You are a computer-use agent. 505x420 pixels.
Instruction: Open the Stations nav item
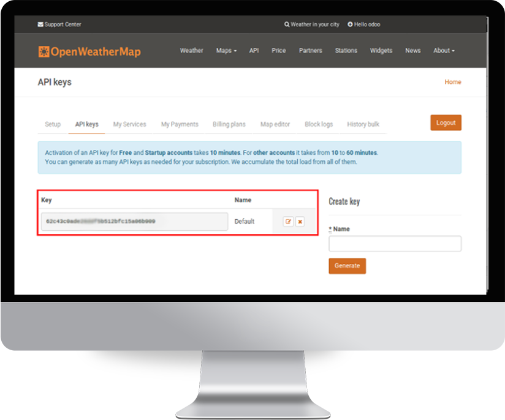[x=346, y=51]
